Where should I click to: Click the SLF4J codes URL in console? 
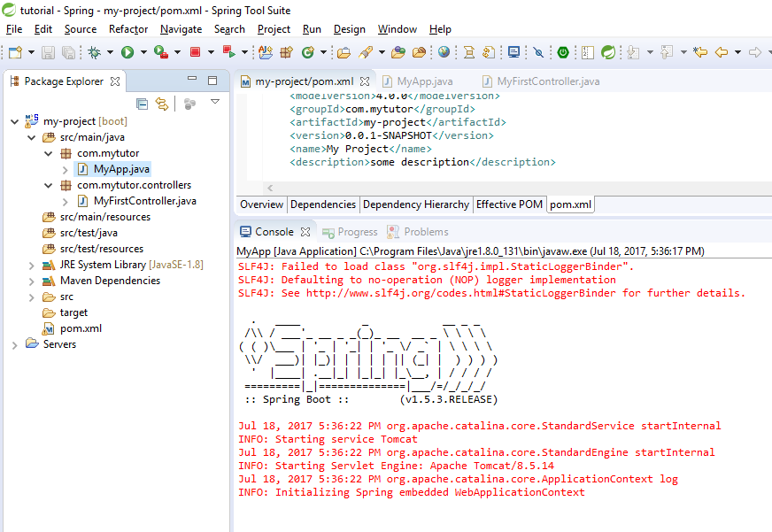pos(461,293)
